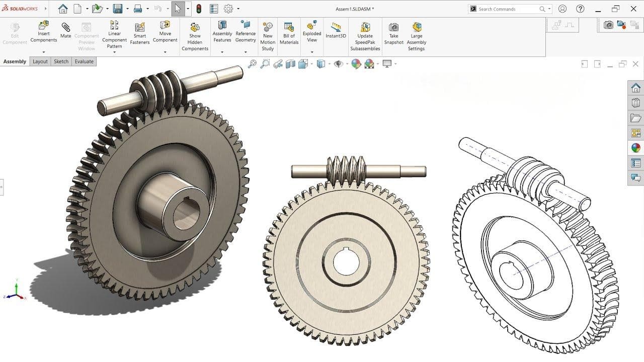This screenshot has height=362, width=644.
Task: Open the Open file dropdown arrow
Action: 107,9
